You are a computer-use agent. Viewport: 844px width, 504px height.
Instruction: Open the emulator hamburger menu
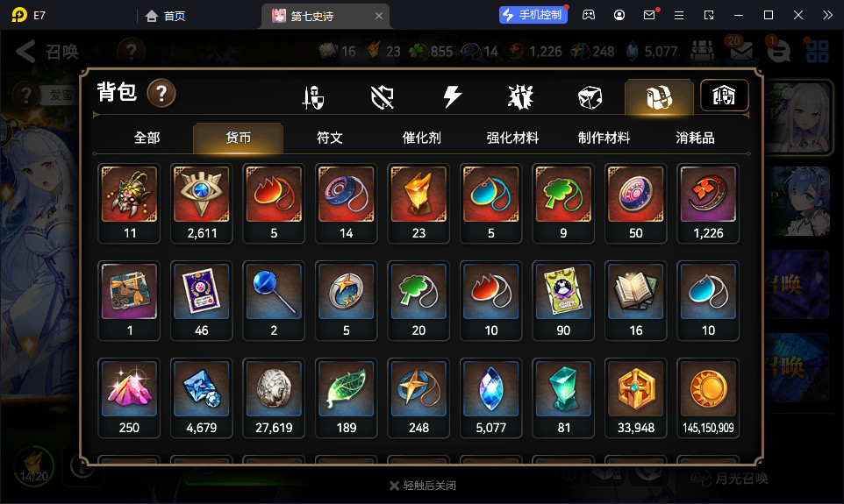coord(679,16)
